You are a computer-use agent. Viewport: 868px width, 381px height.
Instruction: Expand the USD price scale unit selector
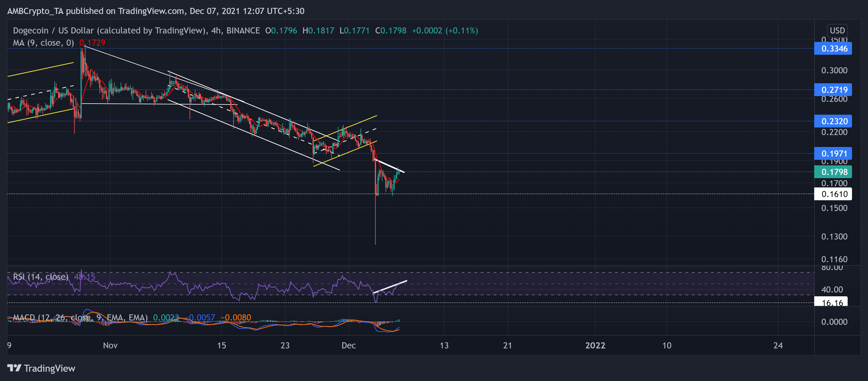pos(838,30)
